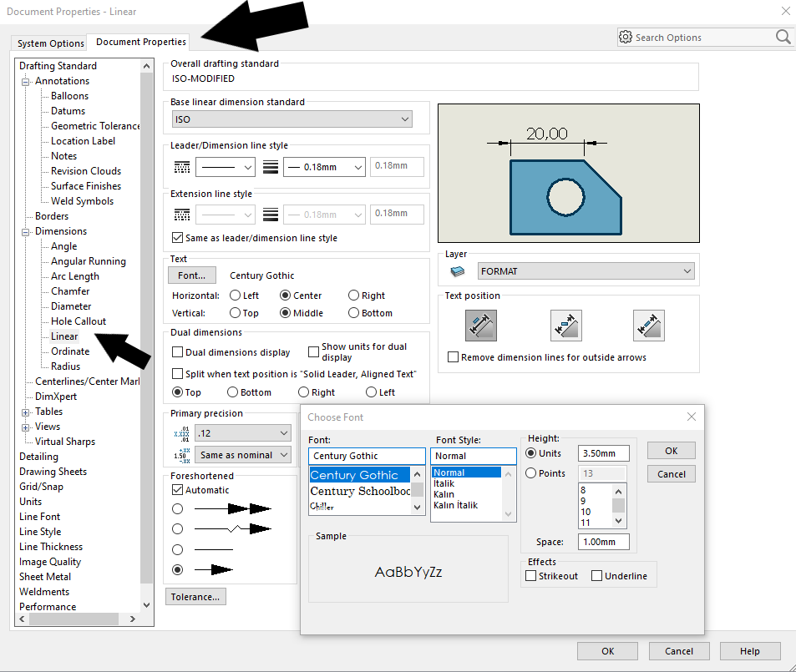The width and height of the screenshot is (796, 672).
Task: Click the font height Units input field
Action: pos(603,453)
